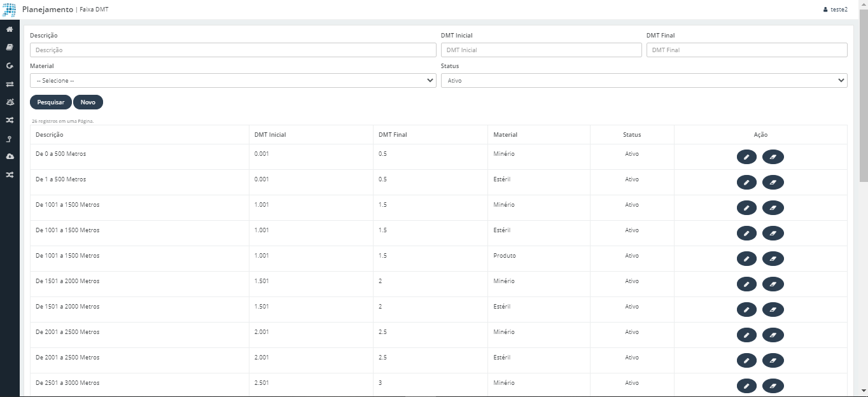Open the alarm bell sidebar icon
Viewport: 868px width, 397px height.
10,102
